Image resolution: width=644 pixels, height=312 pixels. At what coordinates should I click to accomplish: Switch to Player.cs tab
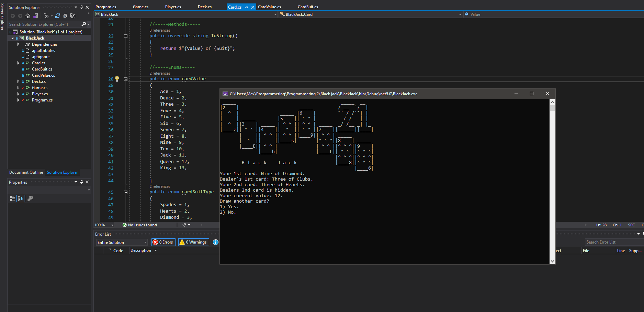point(173,7)
